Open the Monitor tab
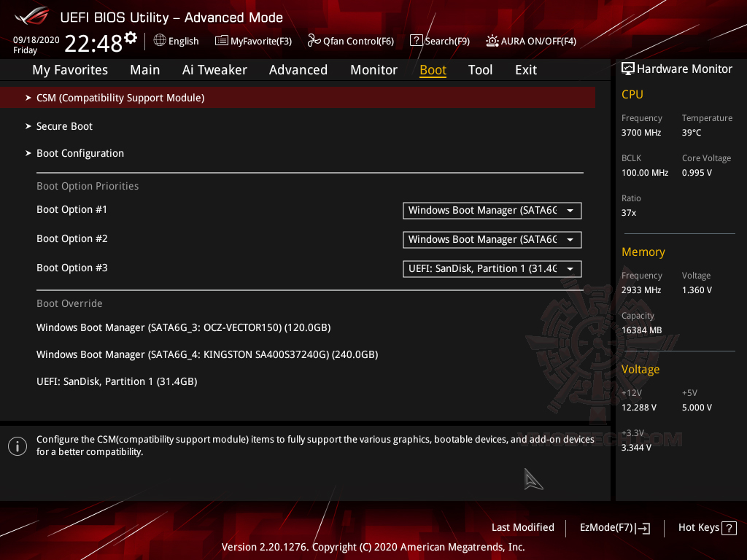 (373, 70)
